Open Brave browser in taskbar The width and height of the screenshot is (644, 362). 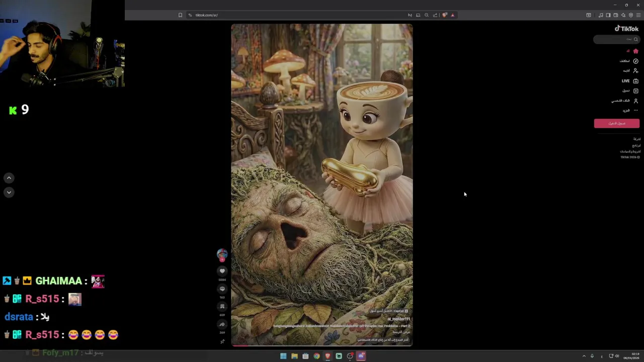point(328,356)
